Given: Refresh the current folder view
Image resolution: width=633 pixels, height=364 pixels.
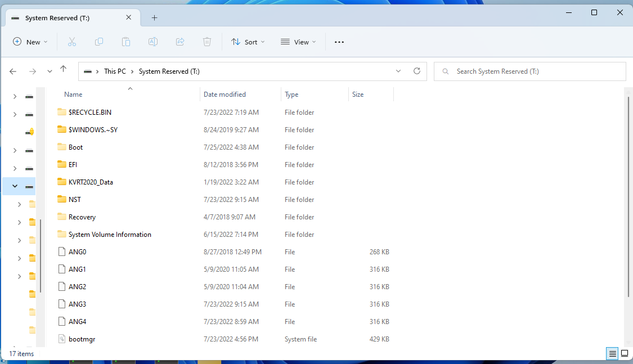Looking at the screenshot, I should click(417, 71).
